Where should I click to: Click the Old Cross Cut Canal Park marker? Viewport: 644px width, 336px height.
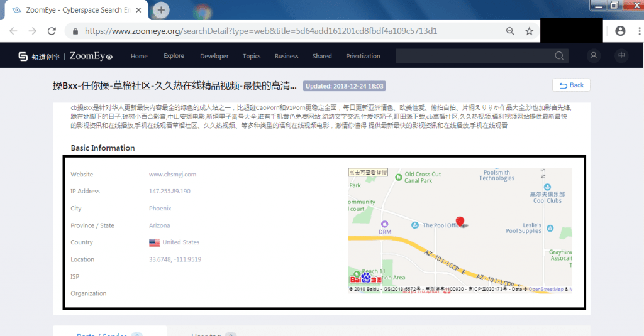point(398,177)
